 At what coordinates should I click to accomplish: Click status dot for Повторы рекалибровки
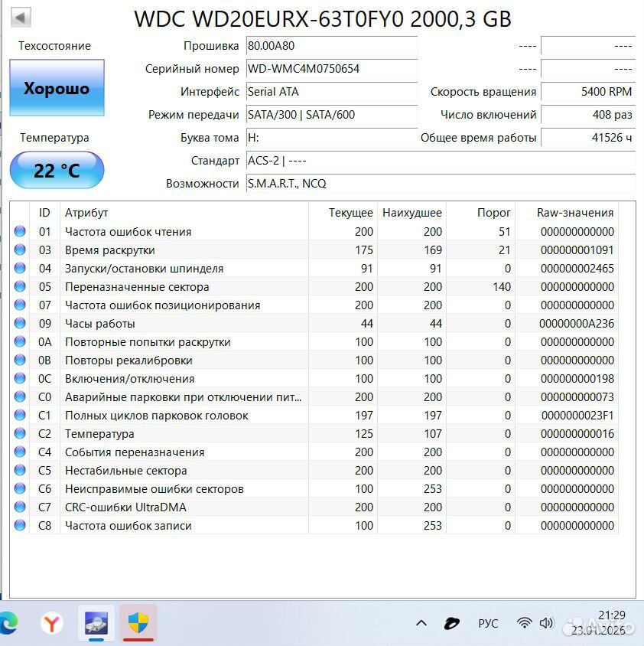tap(20, 360)
